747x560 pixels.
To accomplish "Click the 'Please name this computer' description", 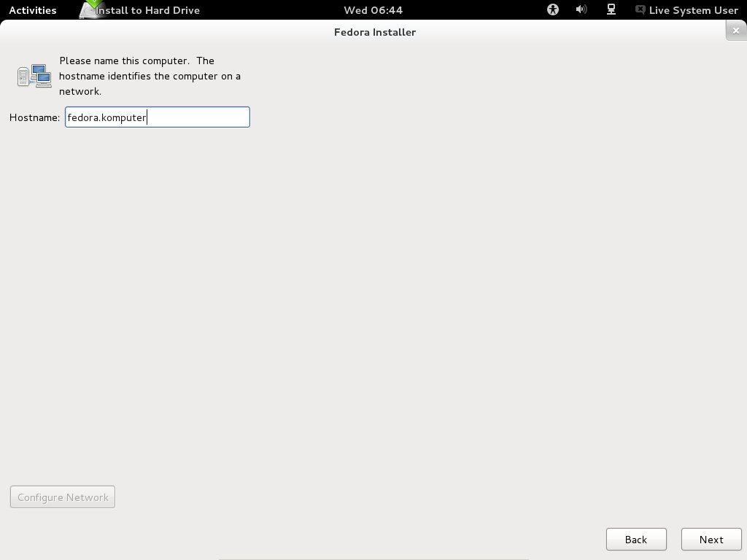I will pyautogui.click(x=150, y=76).
